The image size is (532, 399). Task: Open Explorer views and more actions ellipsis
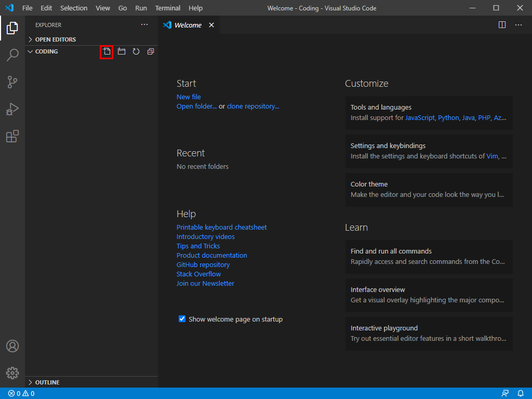(144, 24)
